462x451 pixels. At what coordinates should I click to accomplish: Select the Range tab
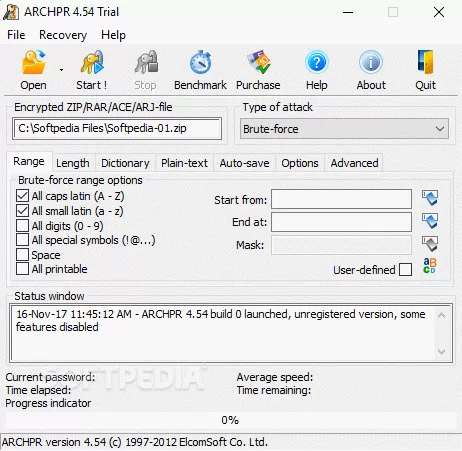29,161
